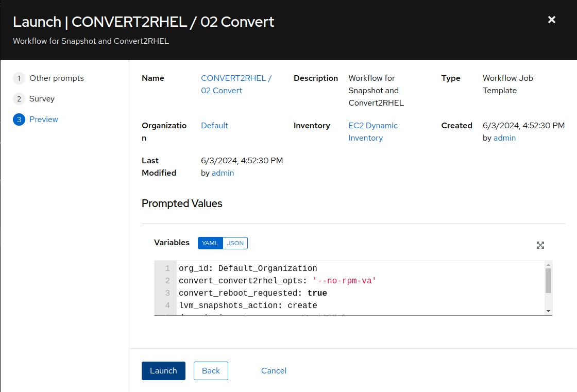The width and height of the screenshot is (577, 392).
Task: Open step 2 number badge
Action: coord(19,99)
